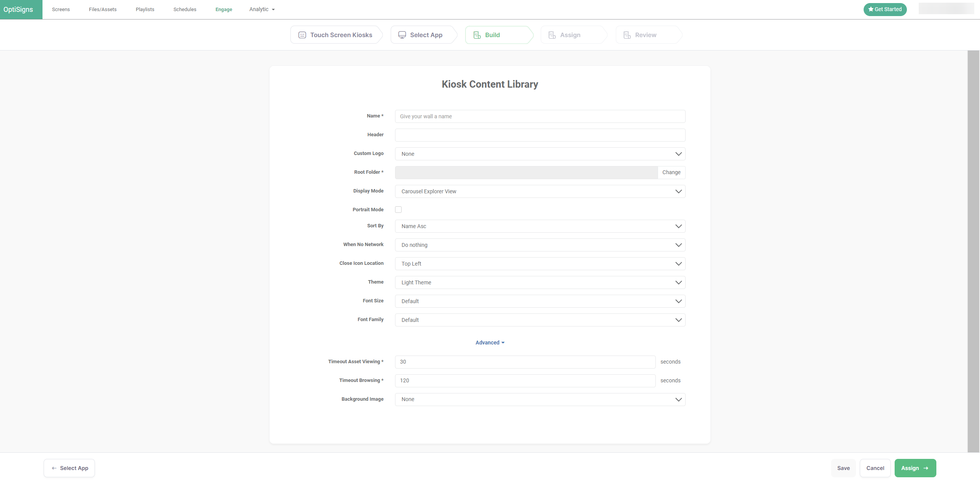Toggle the Portrait Mode checkbox
980x483 pixels.
(398, 210)
